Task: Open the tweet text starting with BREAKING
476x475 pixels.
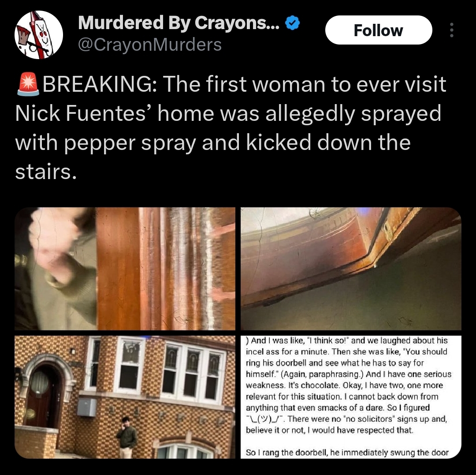Action: 231,127
